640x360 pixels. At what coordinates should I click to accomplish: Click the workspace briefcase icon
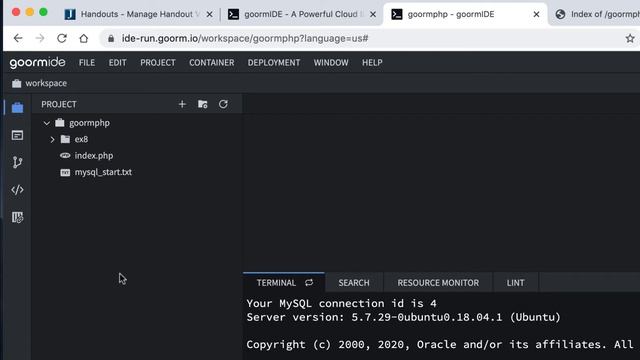[16, 83]
